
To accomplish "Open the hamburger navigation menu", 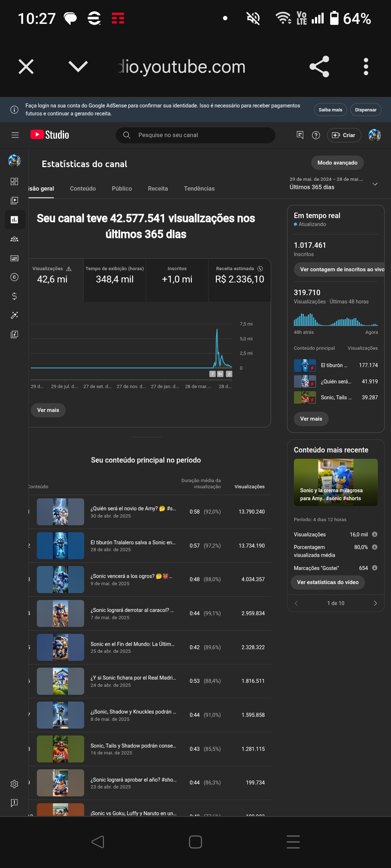I will tap(15, 135).
